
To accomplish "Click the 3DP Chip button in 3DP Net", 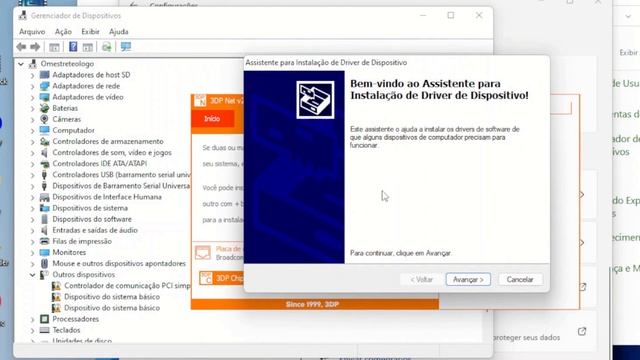I will click(x=221, y=278).
